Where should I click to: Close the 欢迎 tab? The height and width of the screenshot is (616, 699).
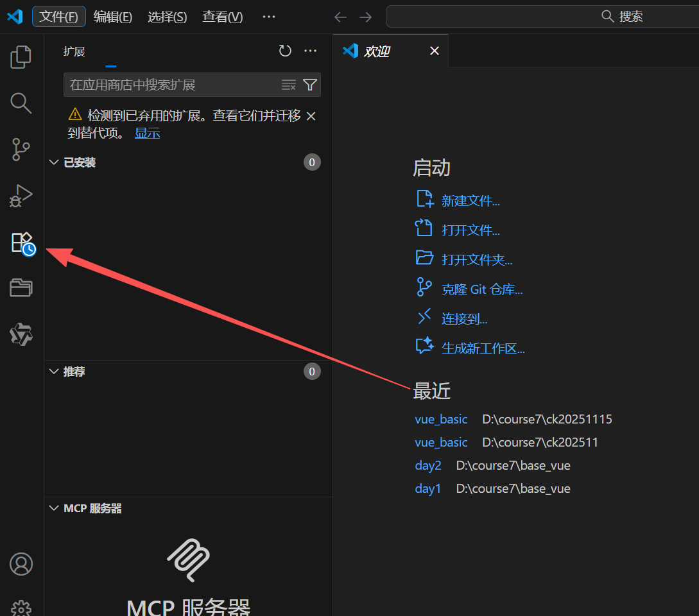point(434,51)
